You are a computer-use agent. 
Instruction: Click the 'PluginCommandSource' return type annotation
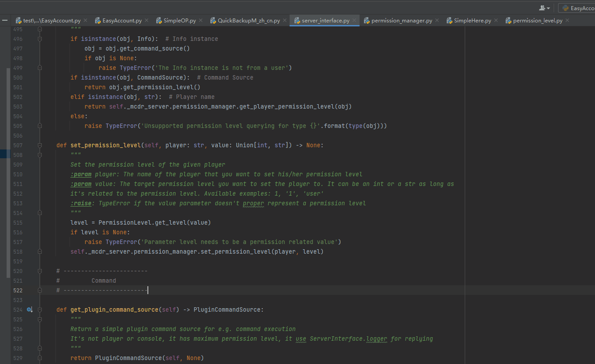(x=227, y=309)
